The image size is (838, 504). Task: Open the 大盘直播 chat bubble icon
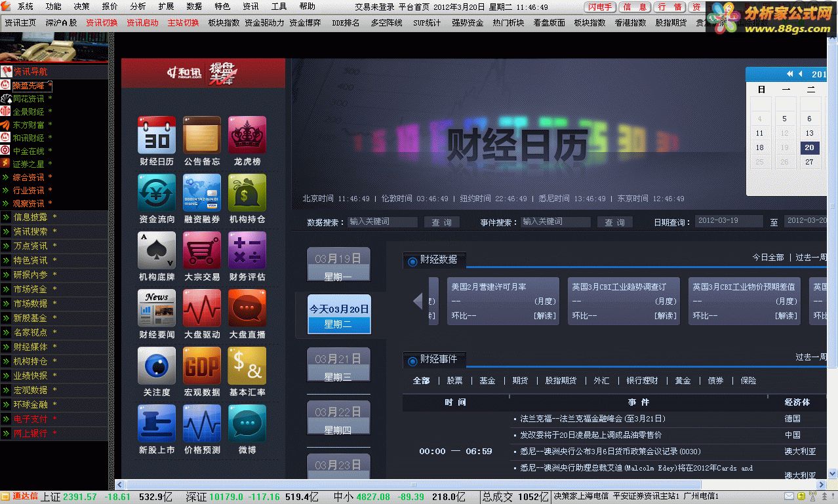tap(247, 308)
